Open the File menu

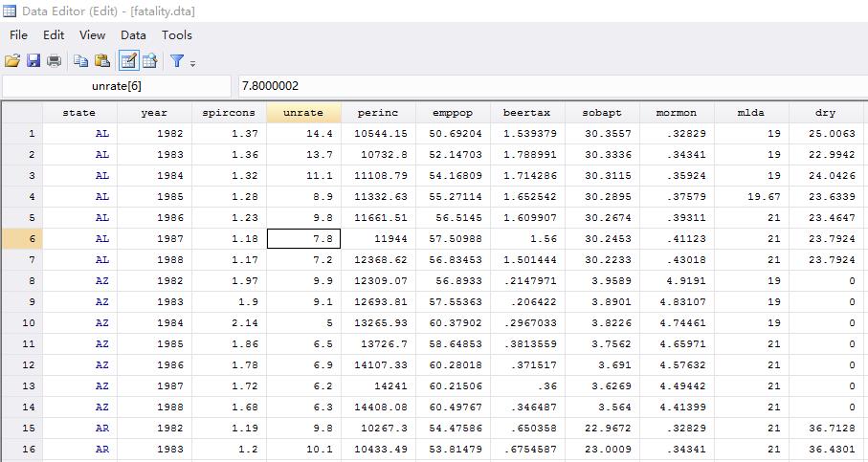(18, 35)
